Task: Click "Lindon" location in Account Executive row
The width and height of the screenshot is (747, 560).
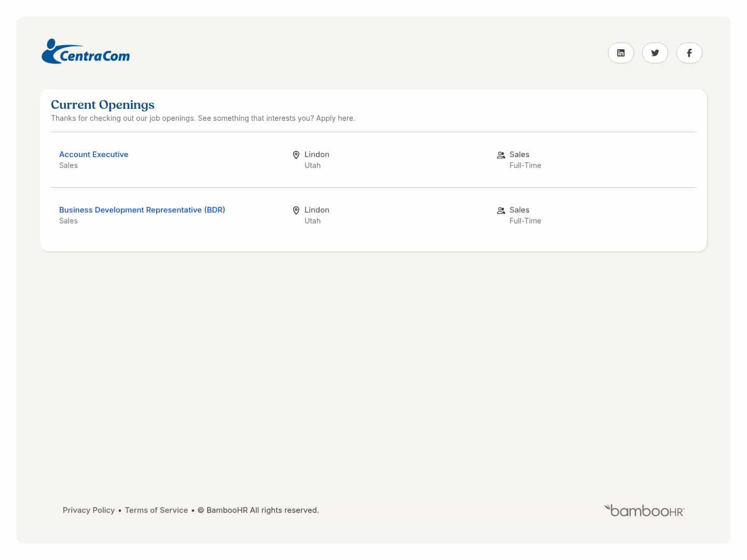Action: click(317, 155)
